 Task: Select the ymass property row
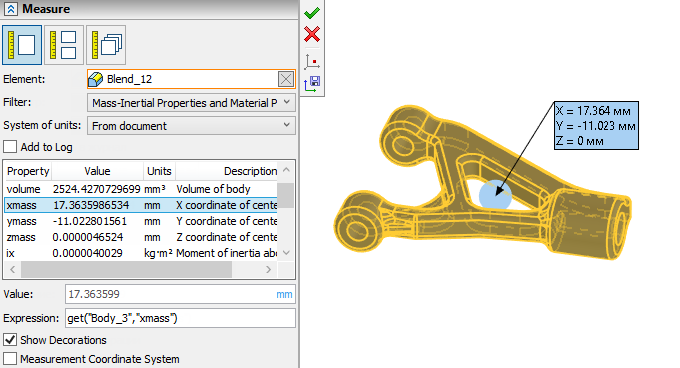click(141, 221)
